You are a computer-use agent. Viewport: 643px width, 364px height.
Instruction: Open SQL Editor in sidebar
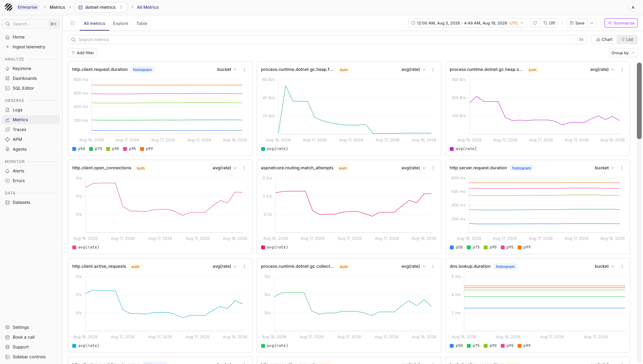pos(31,88)
